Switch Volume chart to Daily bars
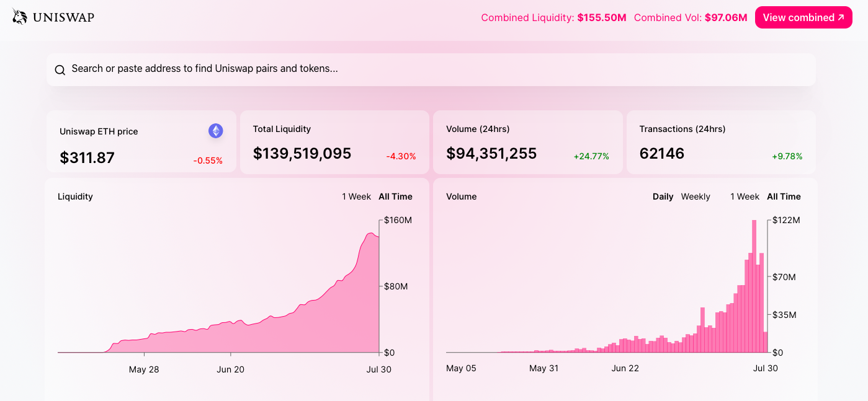868x401 pixels. (663, 196)
